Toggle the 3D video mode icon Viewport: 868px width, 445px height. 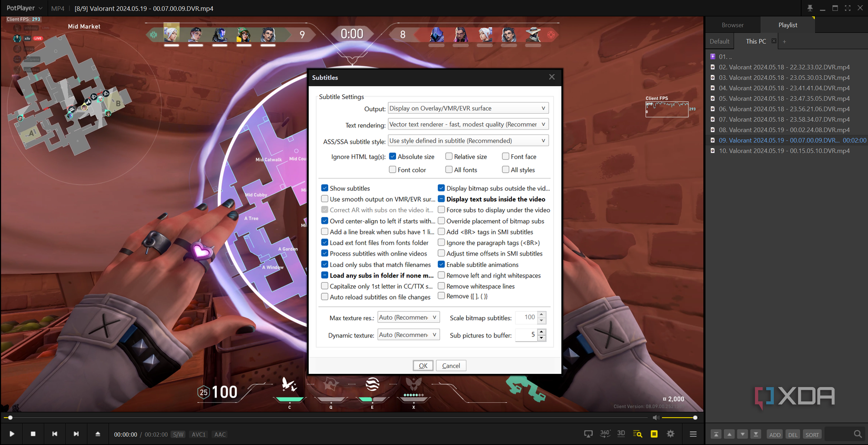coord(621,434)
